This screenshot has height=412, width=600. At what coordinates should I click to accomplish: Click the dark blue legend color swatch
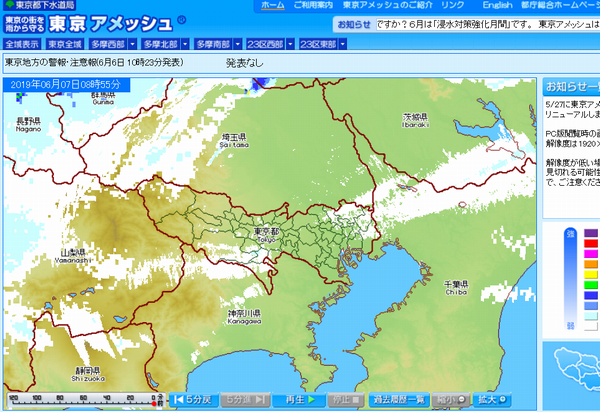pyautogui.click(x=590, y=295)
